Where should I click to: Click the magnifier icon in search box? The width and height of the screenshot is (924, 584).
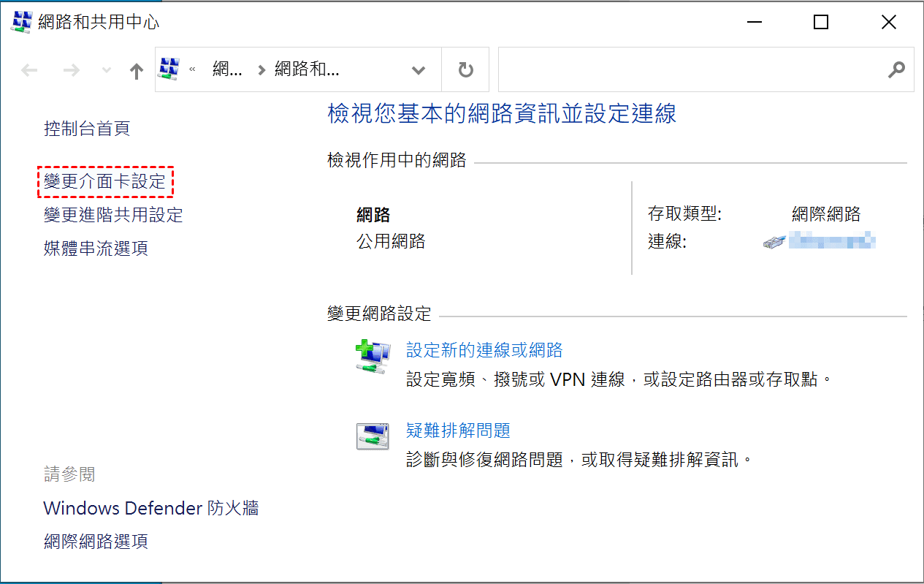click(x=896, y=70)
